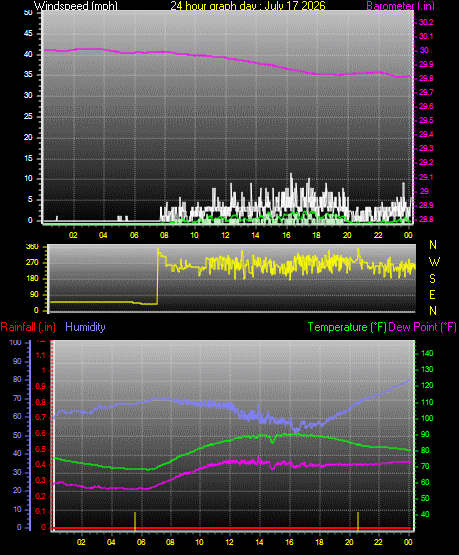The width and height of the screenshot is (459, 555).
Task: Click the 30.2 barometer scale value
Action: tap(426, 22)
